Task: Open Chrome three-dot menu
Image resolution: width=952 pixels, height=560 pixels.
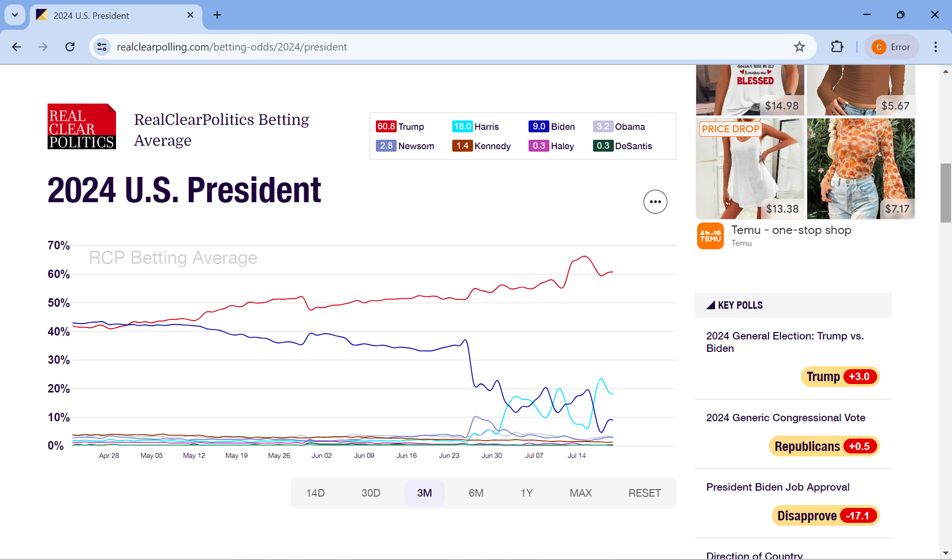Action: pos(936,47)
